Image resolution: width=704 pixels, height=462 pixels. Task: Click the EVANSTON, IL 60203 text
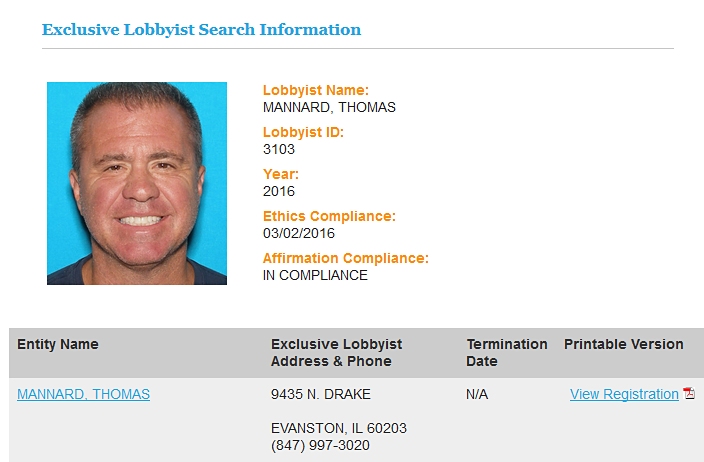pyautogui.click(x=339, y=428)
